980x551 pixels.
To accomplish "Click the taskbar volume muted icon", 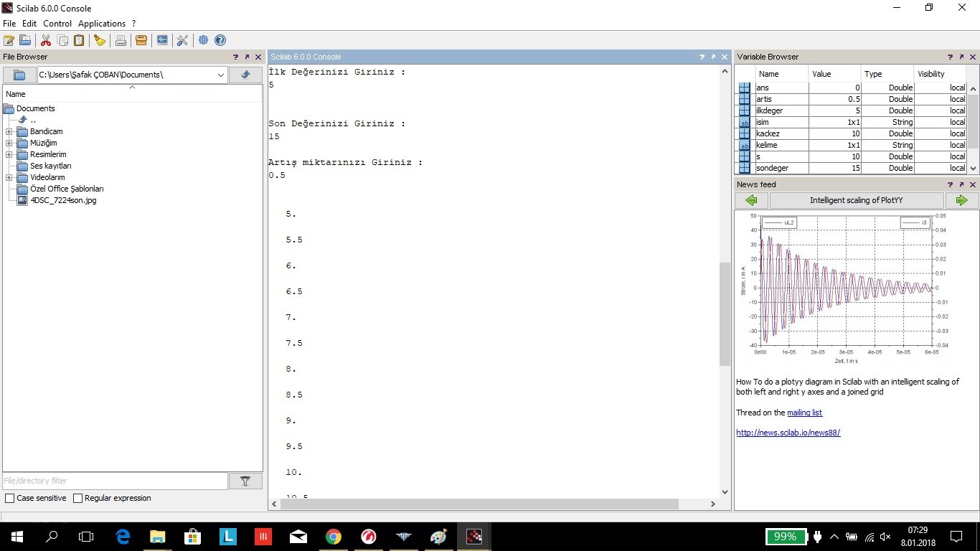I will pos(885,537).
